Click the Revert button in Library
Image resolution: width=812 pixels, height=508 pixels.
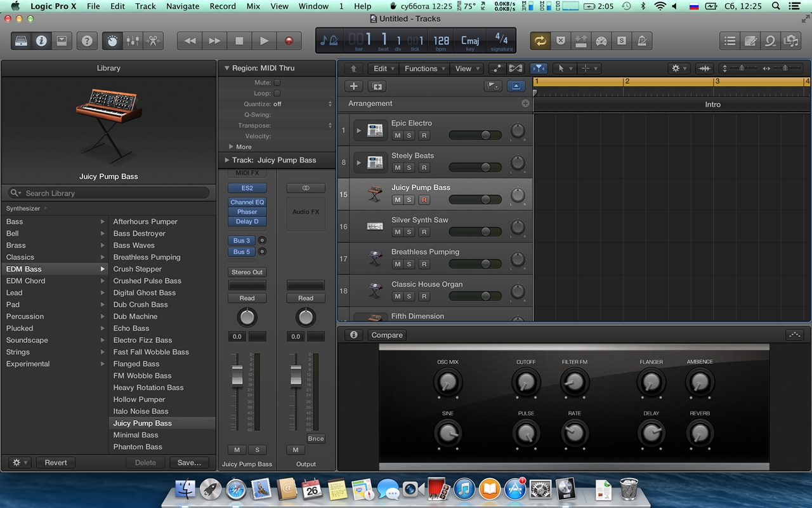56,463
